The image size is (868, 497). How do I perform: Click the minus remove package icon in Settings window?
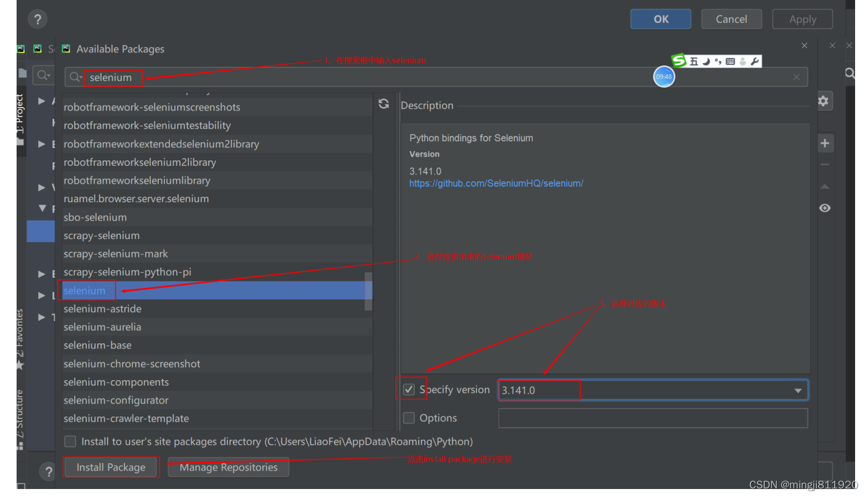(824, 165)
